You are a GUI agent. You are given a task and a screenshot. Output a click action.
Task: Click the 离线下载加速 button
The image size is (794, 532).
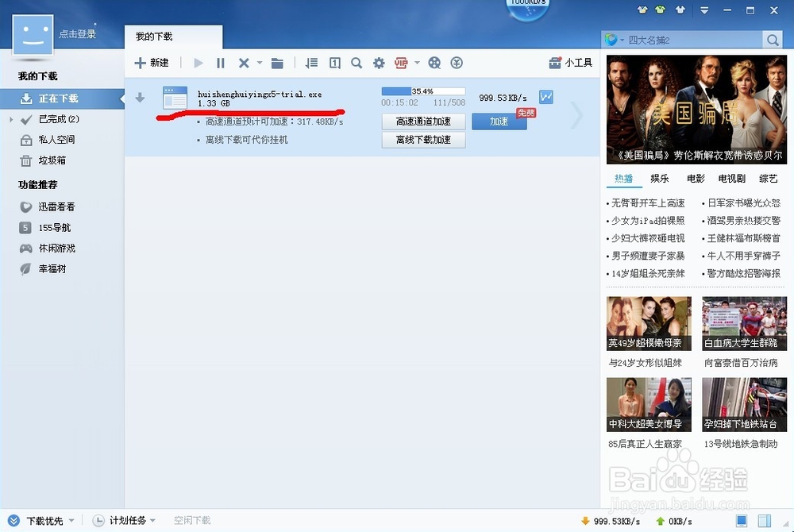pos(423,140)
